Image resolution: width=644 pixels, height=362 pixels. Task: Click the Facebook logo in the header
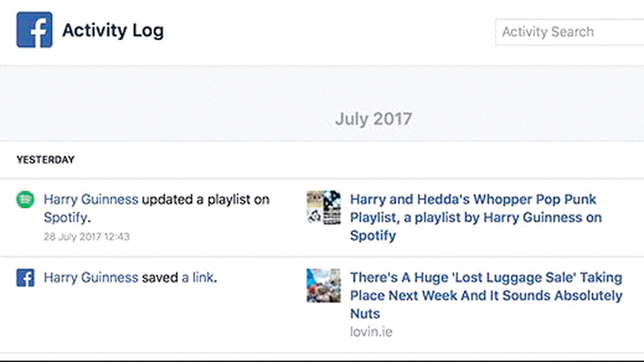point(35,30)
